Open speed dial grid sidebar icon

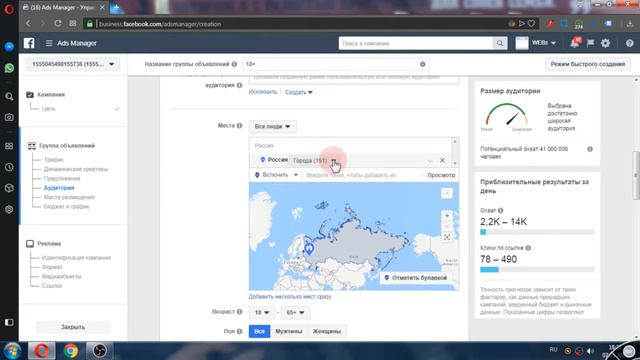coord(9,146)
